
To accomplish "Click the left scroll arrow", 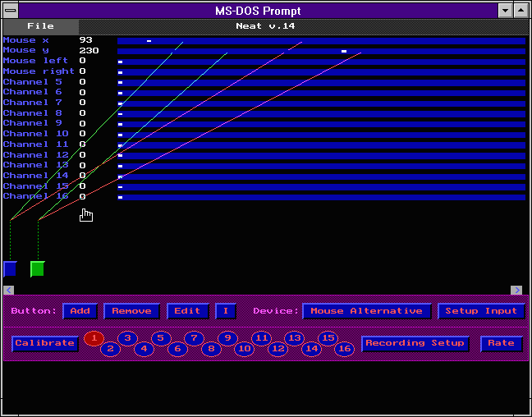I will click(x=9, y=290).
